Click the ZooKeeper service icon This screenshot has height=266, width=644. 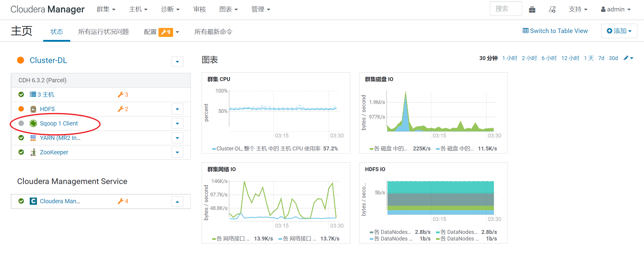[x=33, y=152]
